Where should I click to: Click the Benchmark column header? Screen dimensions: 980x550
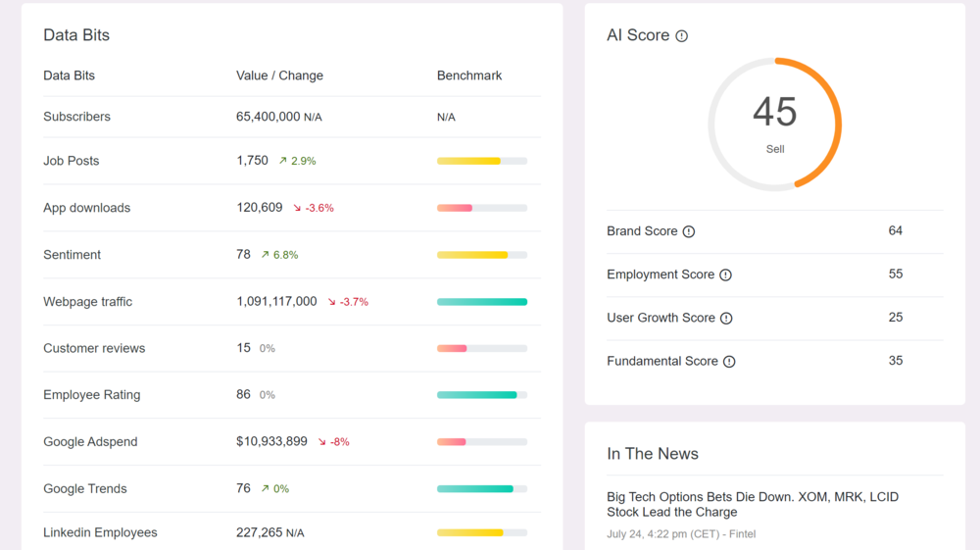[469, 75]
